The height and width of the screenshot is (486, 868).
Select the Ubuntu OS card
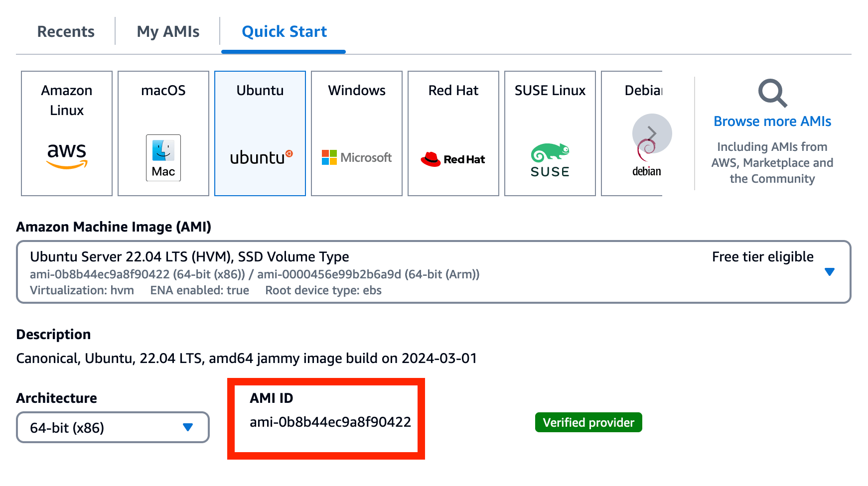260,133
